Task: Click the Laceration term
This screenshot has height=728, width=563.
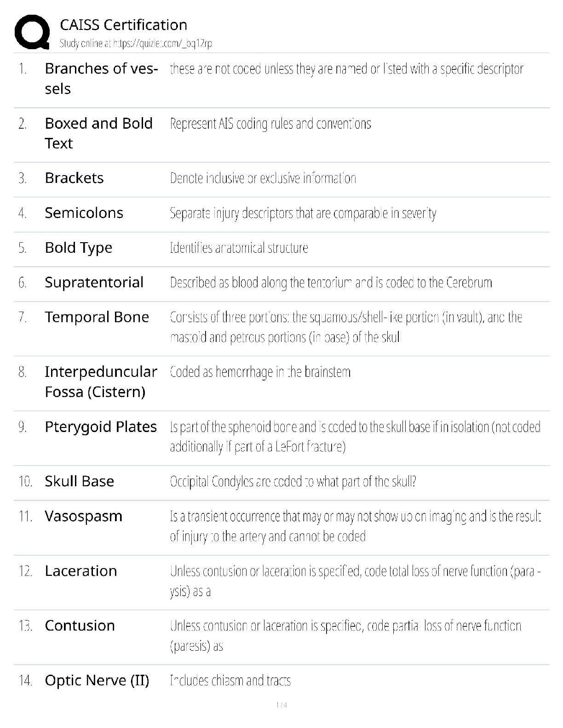Action: (80, 571)
